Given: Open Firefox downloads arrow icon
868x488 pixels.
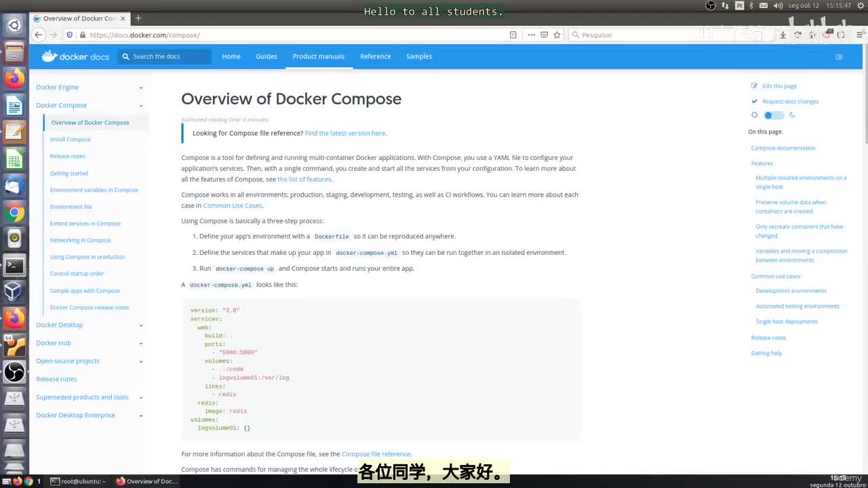Looking at the screenshot, I should point(783,35).
